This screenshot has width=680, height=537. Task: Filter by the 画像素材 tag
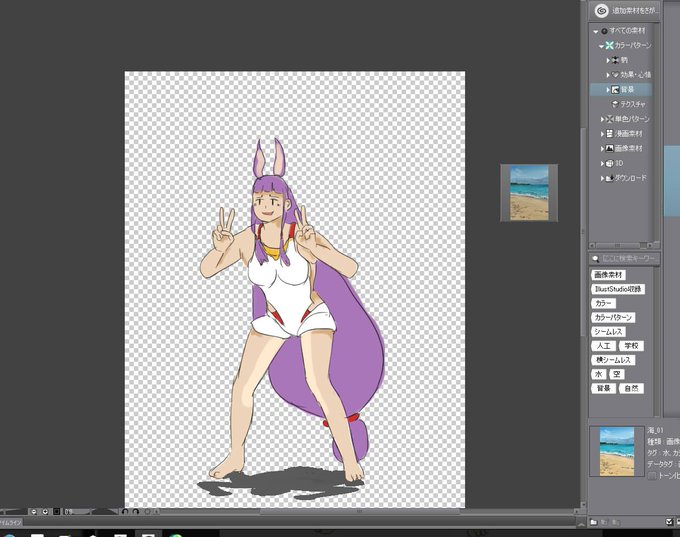click(608, 275)
